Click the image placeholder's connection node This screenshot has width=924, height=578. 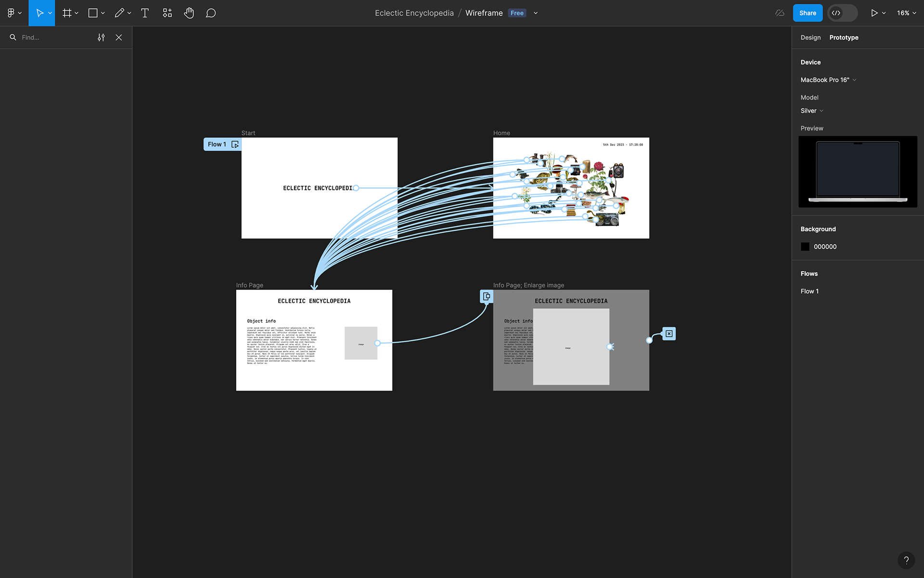tap(378, 343)
